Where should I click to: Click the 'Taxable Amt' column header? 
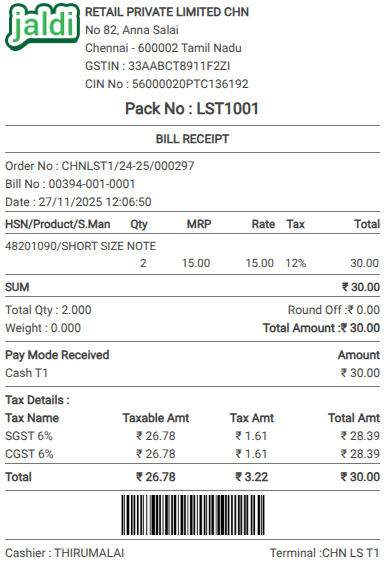pyautogui.click(x=156, y=418)
